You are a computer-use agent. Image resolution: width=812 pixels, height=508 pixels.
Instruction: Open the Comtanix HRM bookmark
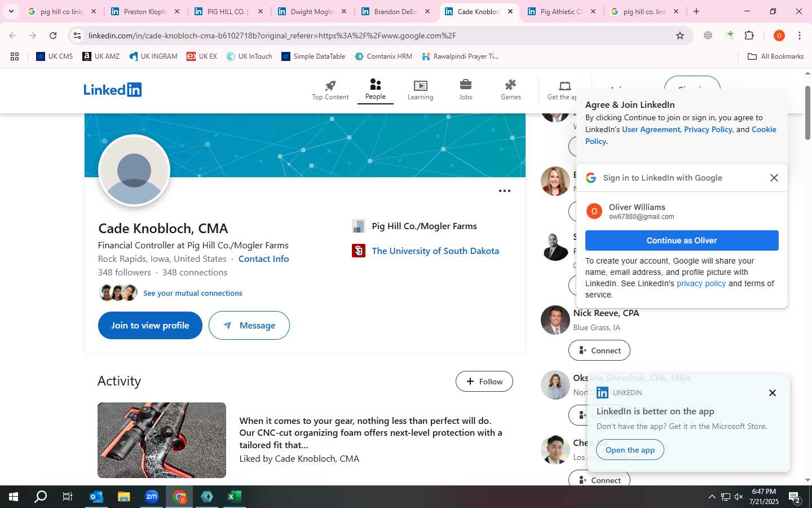pyautogui.click(x=383, y=56)
